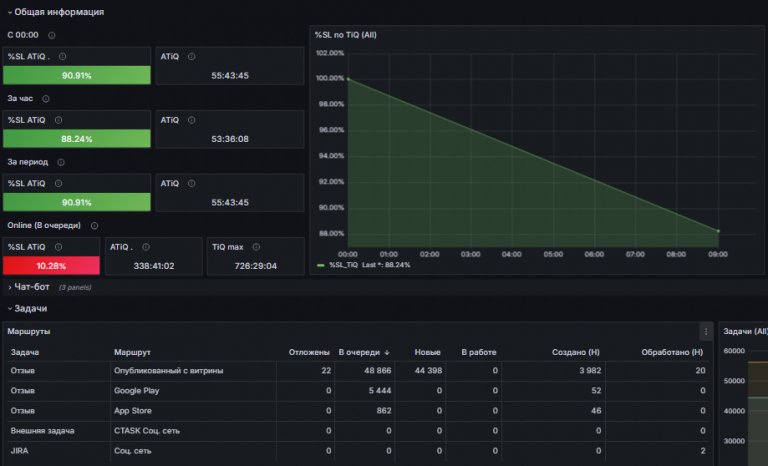Click the ATiQ value 55:43:45 under С 00:00
The height and width of the screenshot is (466, 768).
pyautogui.click(x=230, y=75)
